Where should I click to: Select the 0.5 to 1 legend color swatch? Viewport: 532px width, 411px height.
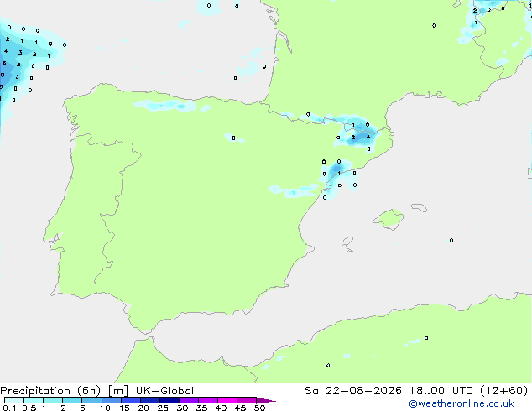tap(34, 400)
